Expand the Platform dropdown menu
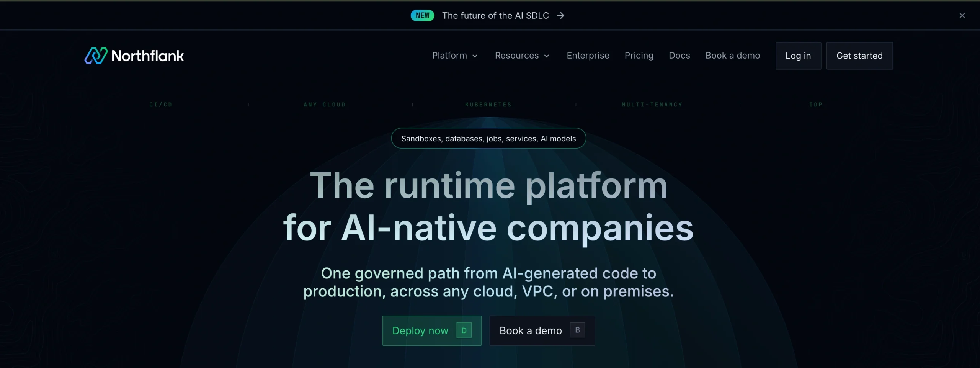 tap(455, 56)
